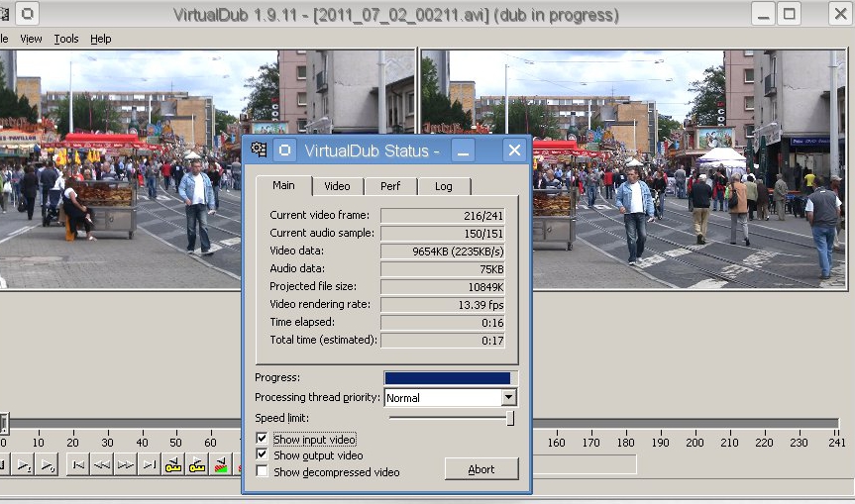Viewport: 855px width, 504px height.
Task: Click the Speed limit slider handle
Action: pyautogui.click(x=510, y=418)
